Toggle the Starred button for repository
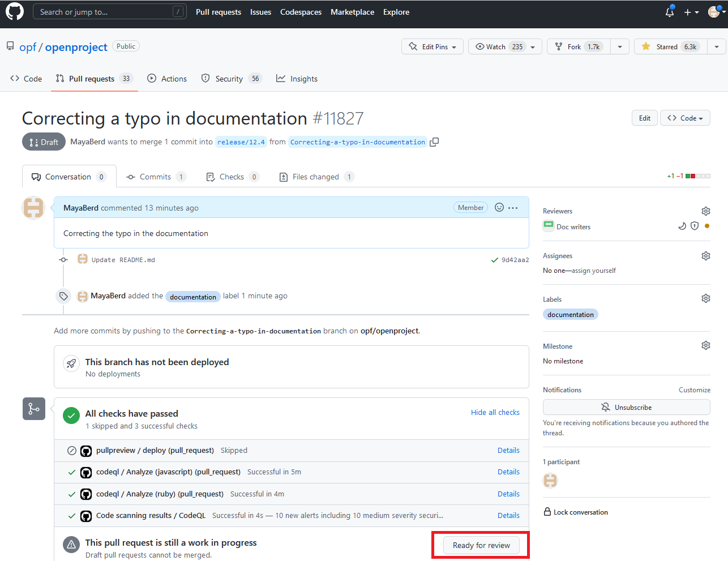This screenshot has height=561, width=728. 671,47
